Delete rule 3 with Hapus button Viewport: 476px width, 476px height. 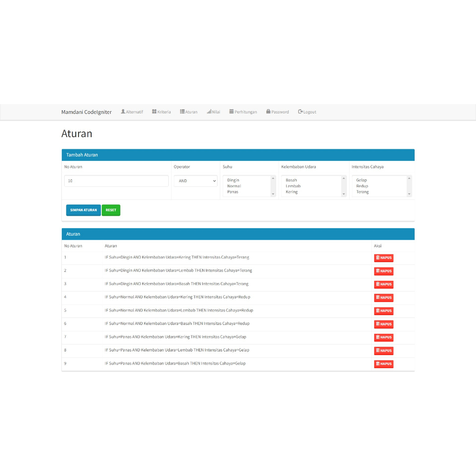[383, 284]
